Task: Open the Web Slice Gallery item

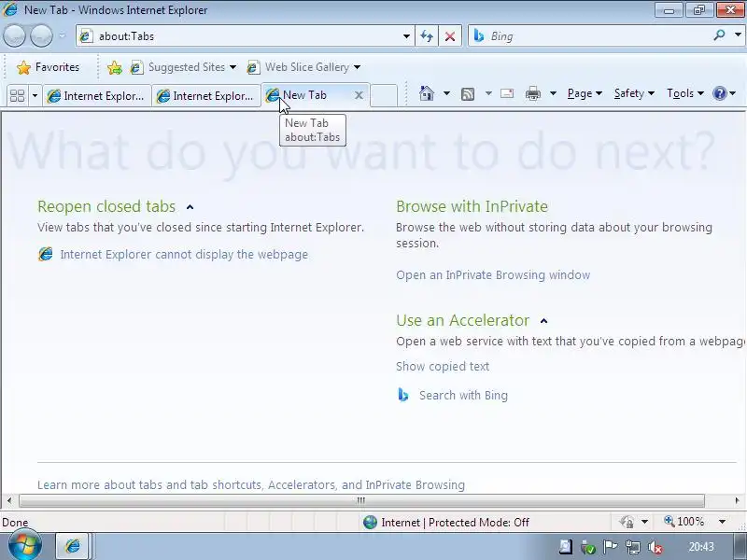Action: [303, 67]
